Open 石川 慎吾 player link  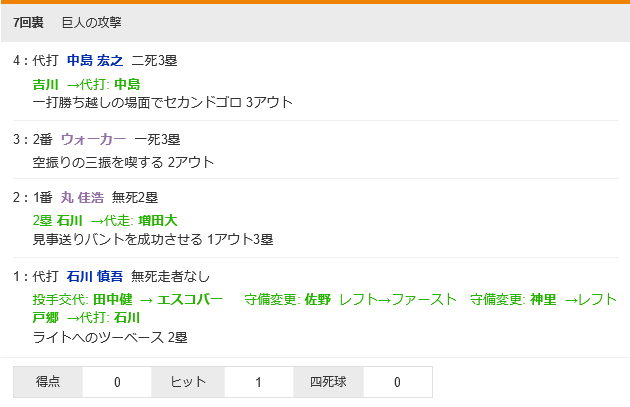[x=95, y=276]
